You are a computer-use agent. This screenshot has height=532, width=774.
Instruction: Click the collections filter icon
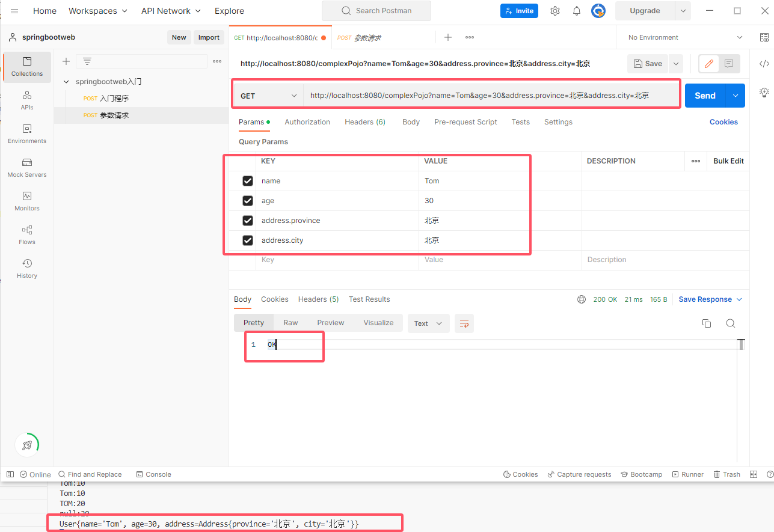(87, 61)
